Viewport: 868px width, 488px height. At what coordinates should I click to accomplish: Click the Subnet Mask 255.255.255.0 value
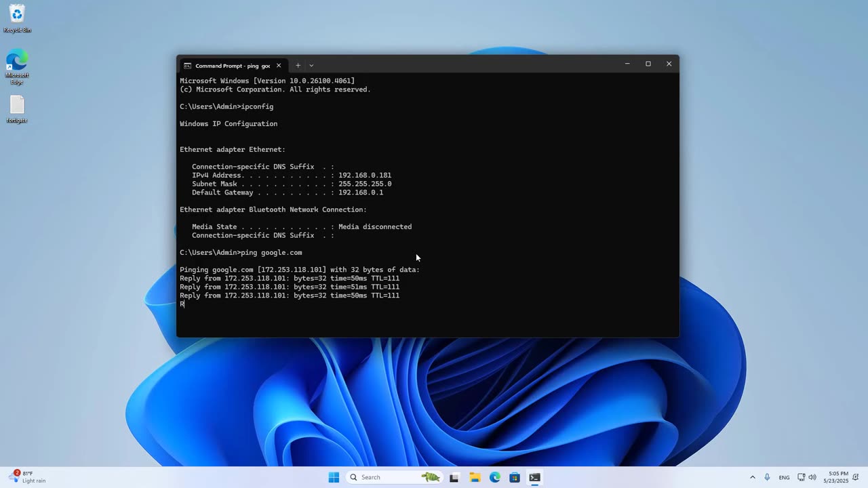(365, 184)
